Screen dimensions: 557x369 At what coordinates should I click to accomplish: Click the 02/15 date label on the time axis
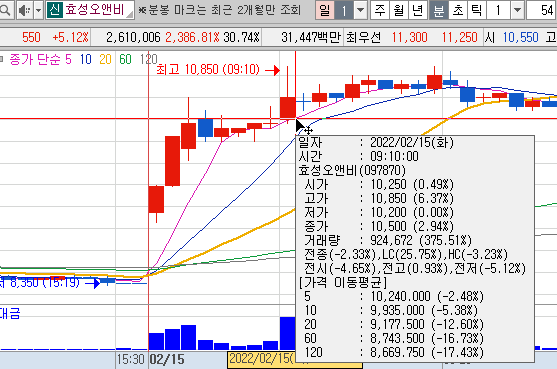pos(167,359)
